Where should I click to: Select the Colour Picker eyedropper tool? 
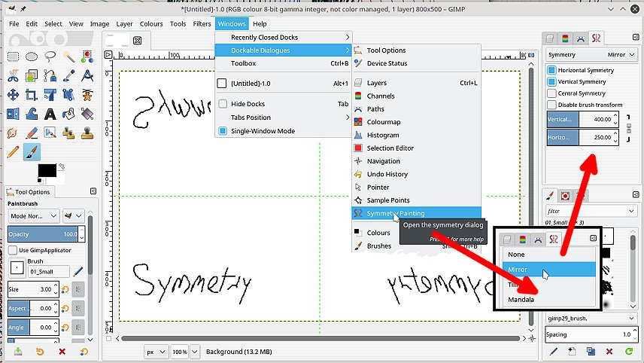point(68,75)
